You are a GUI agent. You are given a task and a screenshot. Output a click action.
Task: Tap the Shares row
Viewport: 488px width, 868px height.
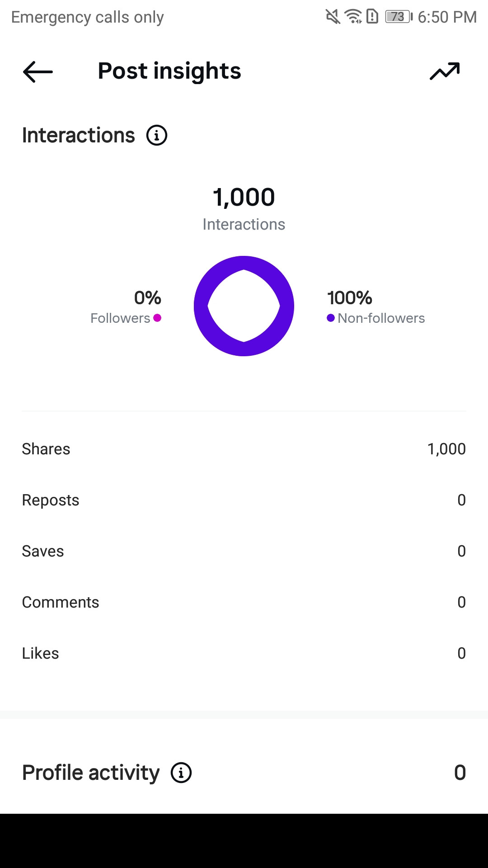244,449
